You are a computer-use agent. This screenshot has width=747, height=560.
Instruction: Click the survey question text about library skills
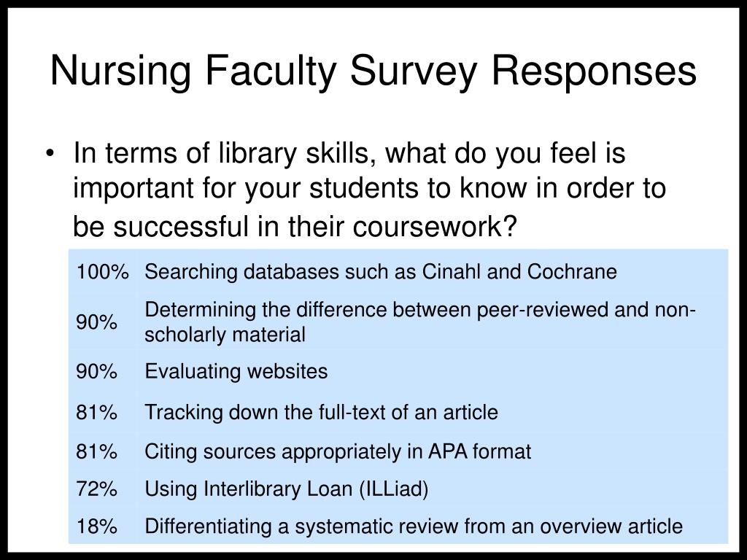tap(369, 189)
